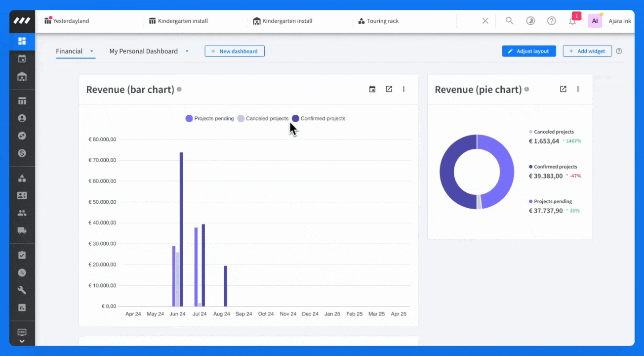Open the wrench maintenance icon in sidebar
The width and height of the screenshot is (644, 356).
tap(22, 290)
